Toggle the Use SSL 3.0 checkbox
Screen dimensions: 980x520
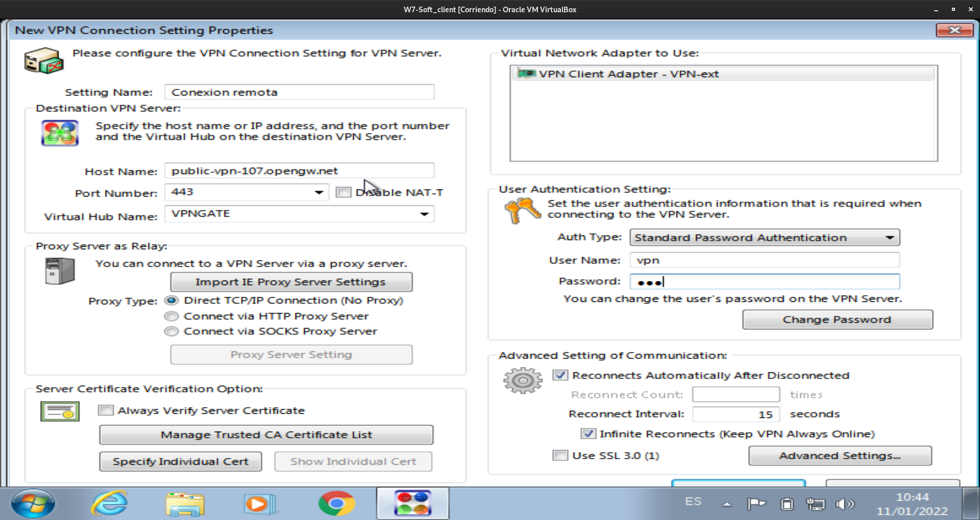tap(560, 456)
